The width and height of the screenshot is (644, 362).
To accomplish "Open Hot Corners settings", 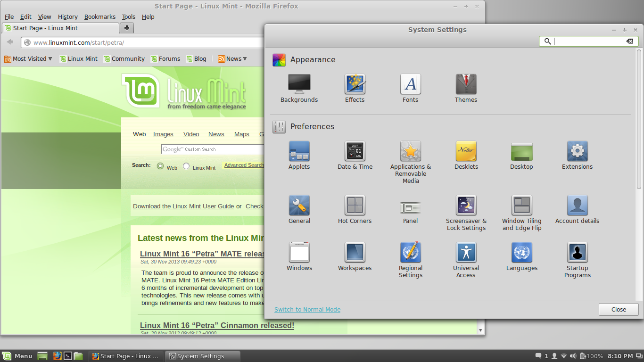I will coord(355,210).
